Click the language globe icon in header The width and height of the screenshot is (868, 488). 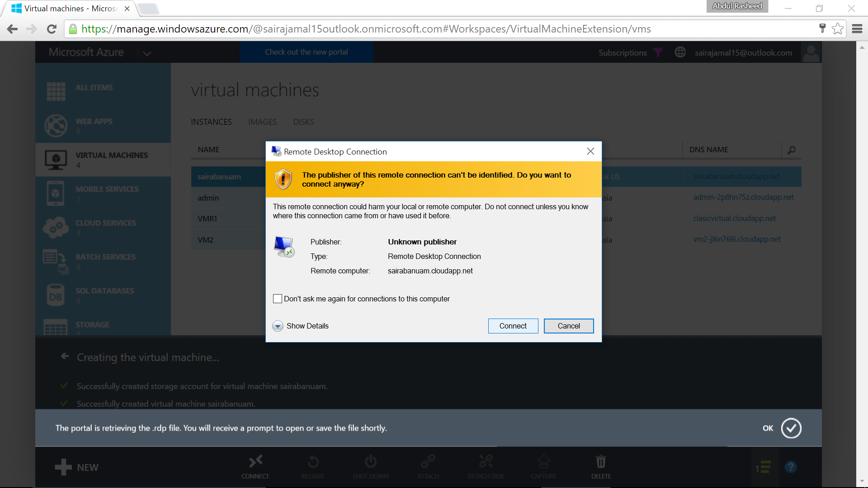pyautogui.click(x=680, y=52)
